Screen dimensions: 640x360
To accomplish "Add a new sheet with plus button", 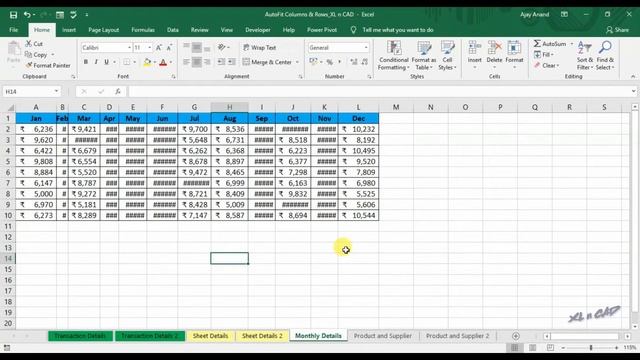I will click(516, 336).
